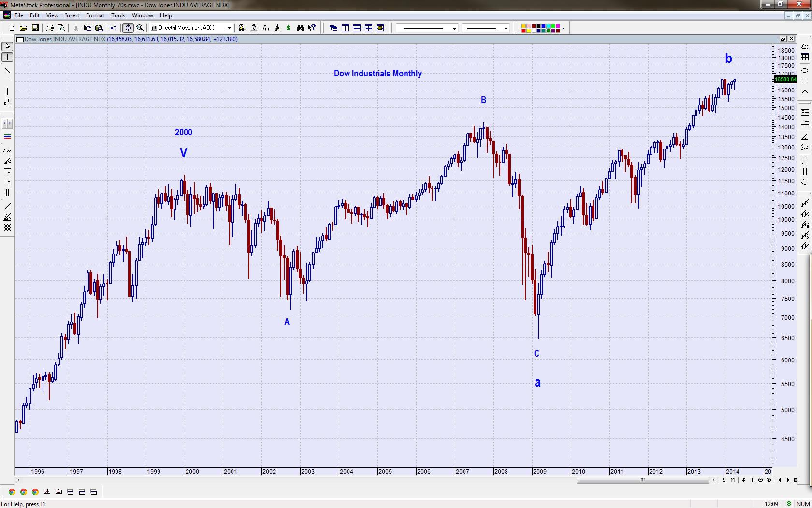
Task: Select the trendline drawing tool
Action: tap(8, 71)
